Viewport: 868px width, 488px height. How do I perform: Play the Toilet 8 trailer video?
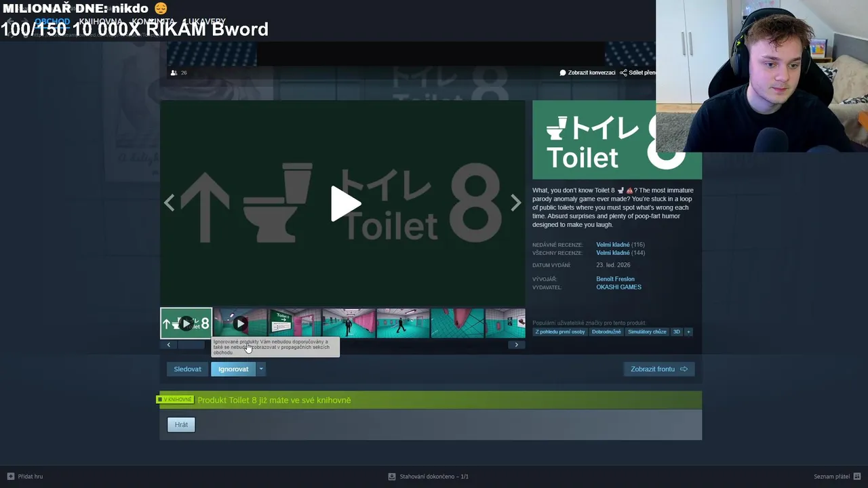pyautogui.click(x=345, y=203)
